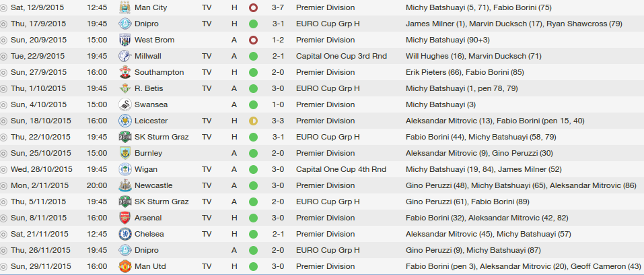Screen dimensions: 644x275
Task: Click the Man City club badge
Action: tap(125, 7)
